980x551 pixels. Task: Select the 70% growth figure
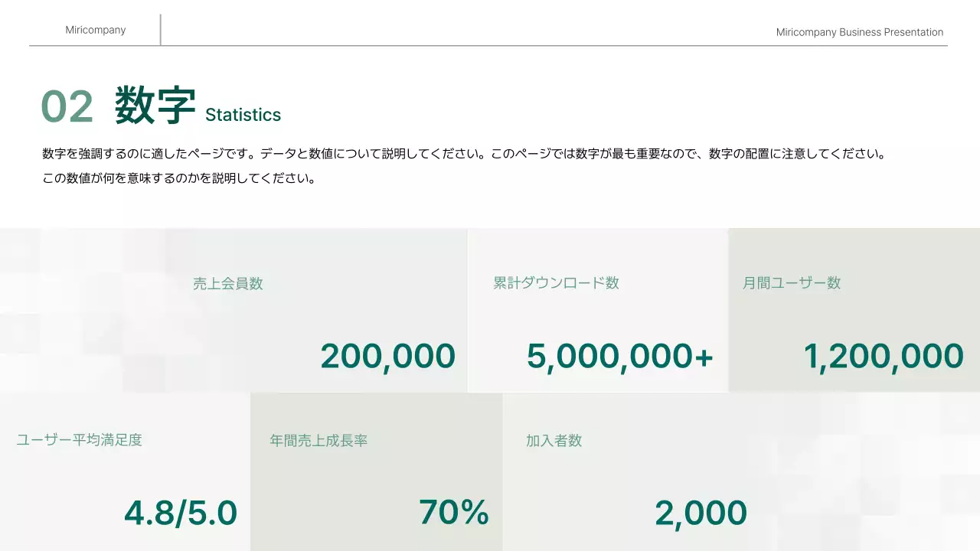coord(453,513)
